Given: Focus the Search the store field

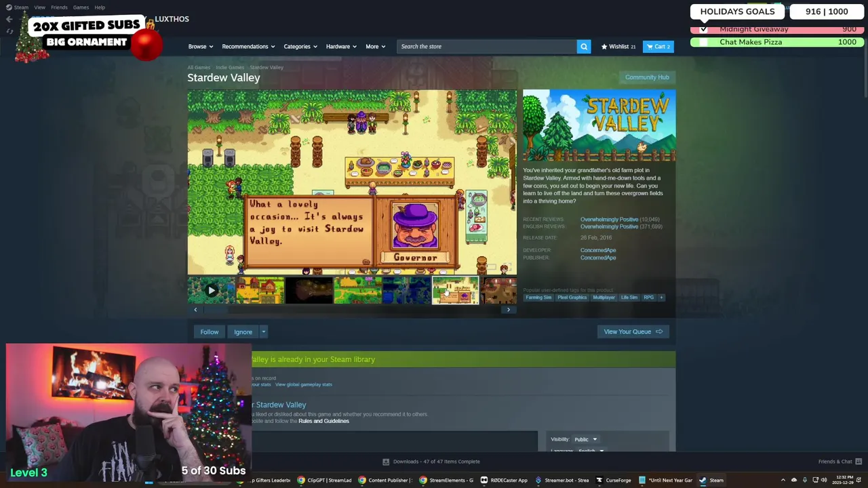Looking at the screenshot, I should pos(487,47).
